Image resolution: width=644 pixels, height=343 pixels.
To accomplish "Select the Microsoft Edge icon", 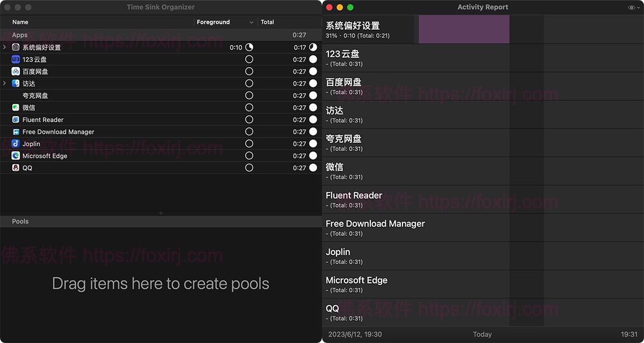I will [15, 156].
